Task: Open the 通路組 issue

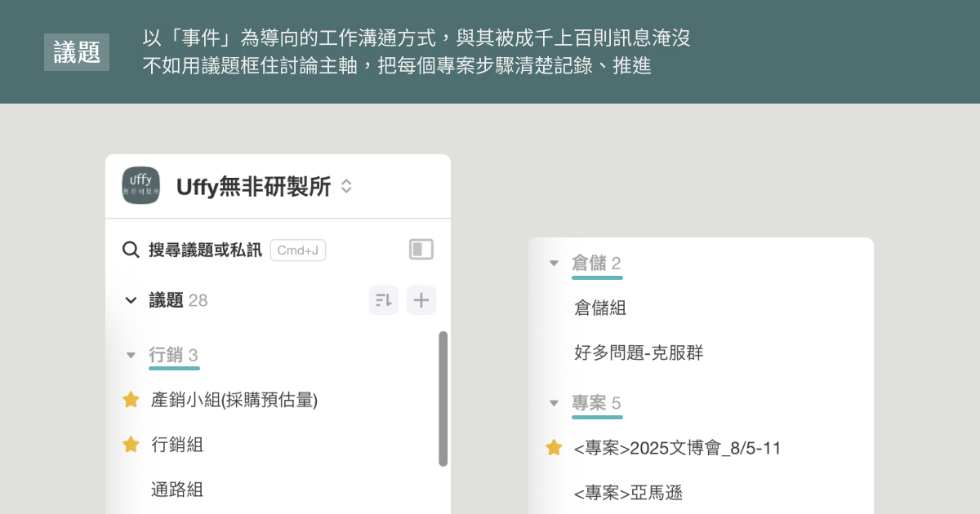Action: pyautogui.click(x=177, y=490)
